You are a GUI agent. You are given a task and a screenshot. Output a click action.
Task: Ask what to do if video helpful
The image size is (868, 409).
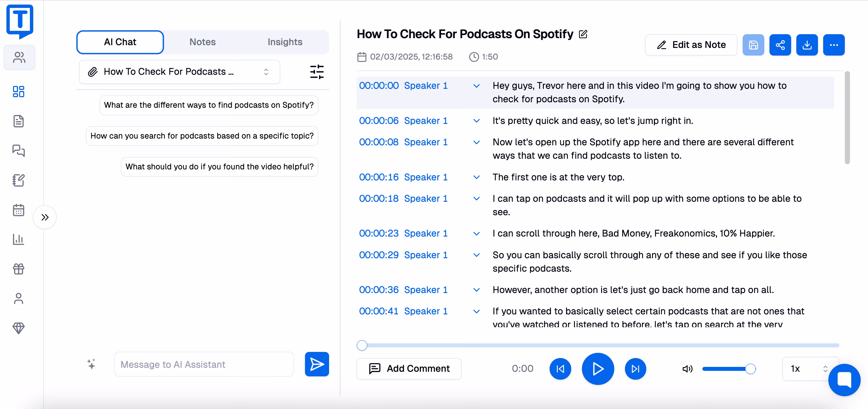point(219,167)
